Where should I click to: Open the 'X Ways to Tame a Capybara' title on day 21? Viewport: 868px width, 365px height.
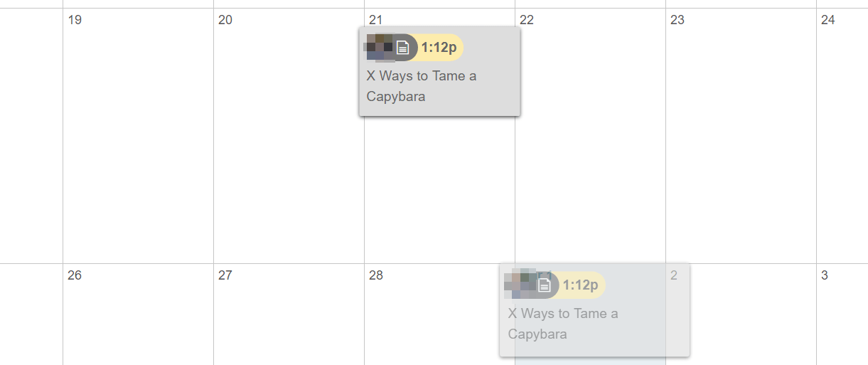point(422,86)
